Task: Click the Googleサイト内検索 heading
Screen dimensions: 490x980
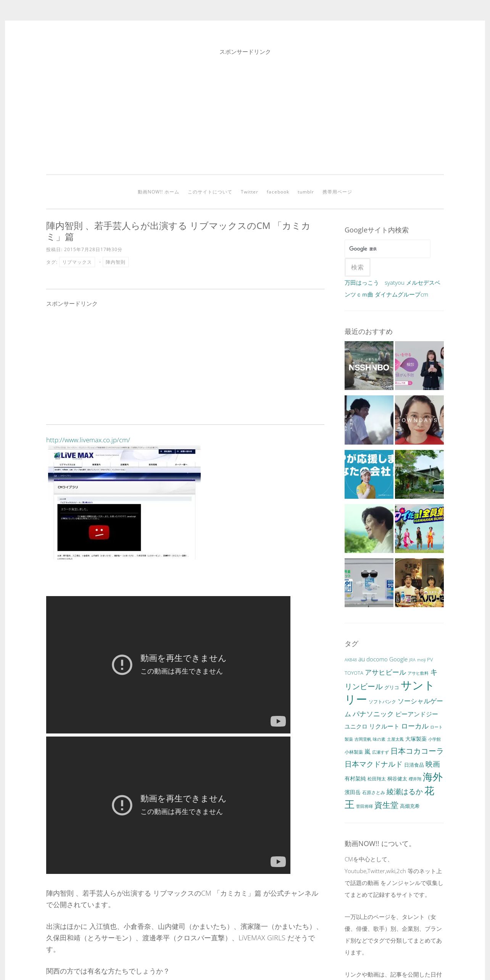Action: (x=377, y=230)
